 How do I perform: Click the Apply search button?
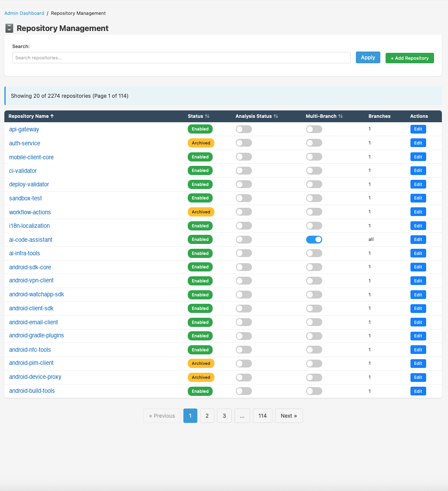click(x=368, y=58)
